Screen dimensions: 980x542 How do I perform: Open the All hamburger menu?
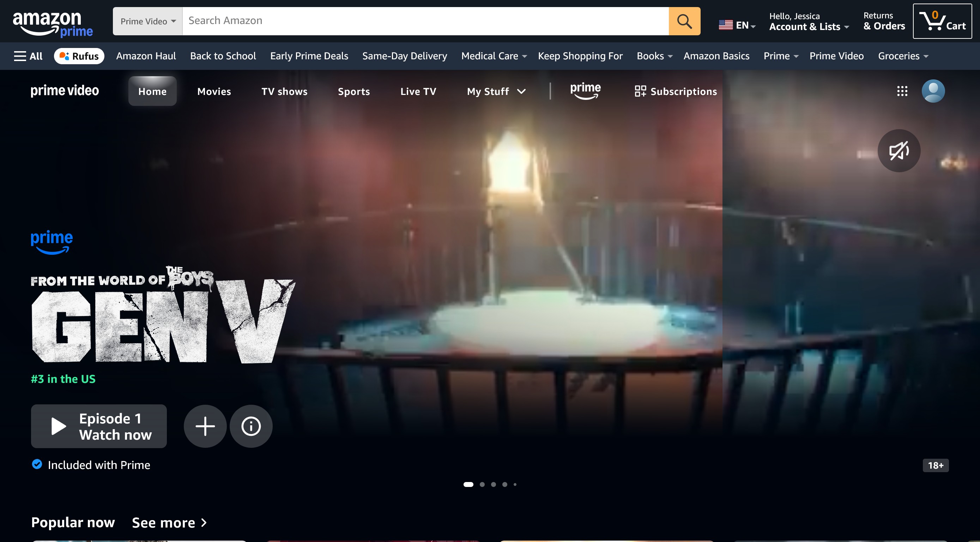point(28,56)
